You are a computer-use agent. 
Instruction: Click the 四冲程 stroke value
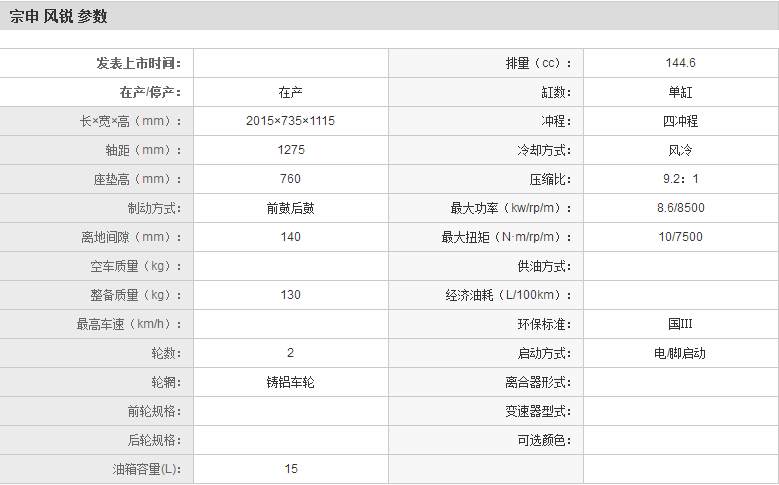click(680, 121)
